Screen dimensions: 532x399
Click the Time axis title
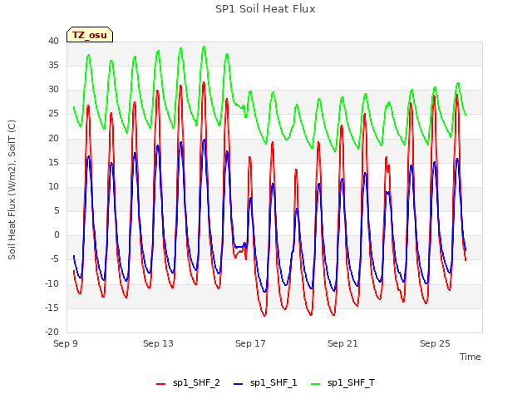click(470, 357)
